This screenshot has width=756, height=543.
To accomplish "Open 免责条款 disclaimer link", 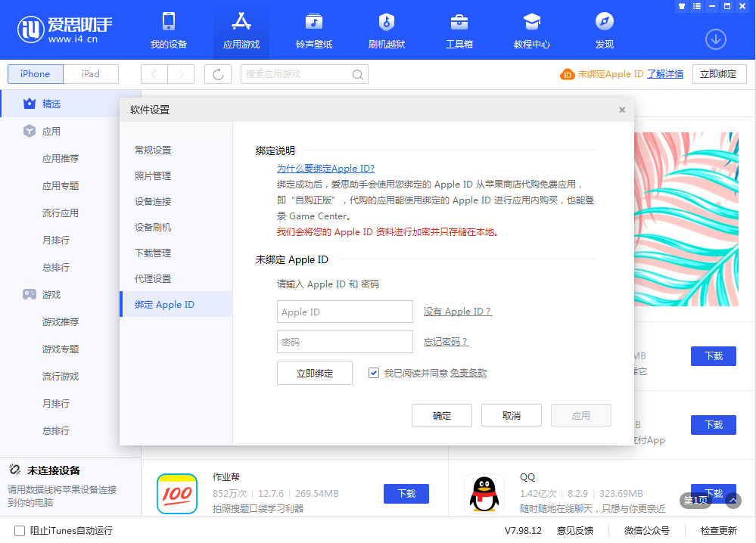I will click(x=468, y=373).
